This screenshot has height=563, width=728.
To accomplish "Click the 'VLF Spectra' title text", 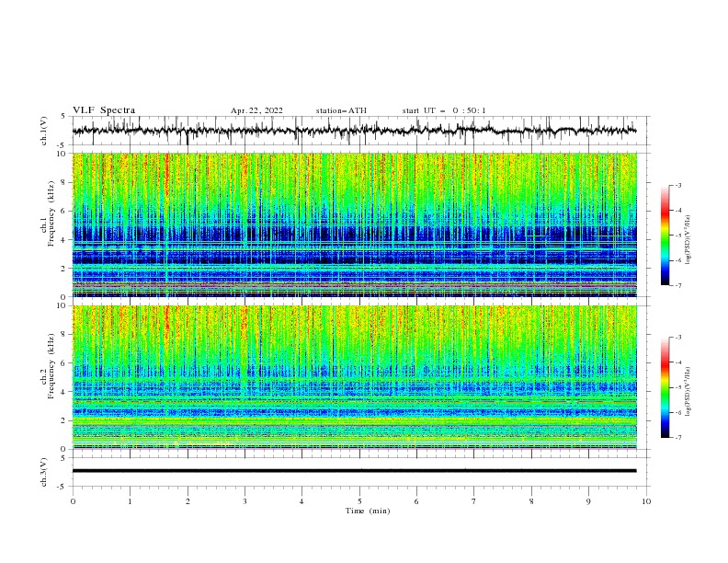I will [104, 110].
